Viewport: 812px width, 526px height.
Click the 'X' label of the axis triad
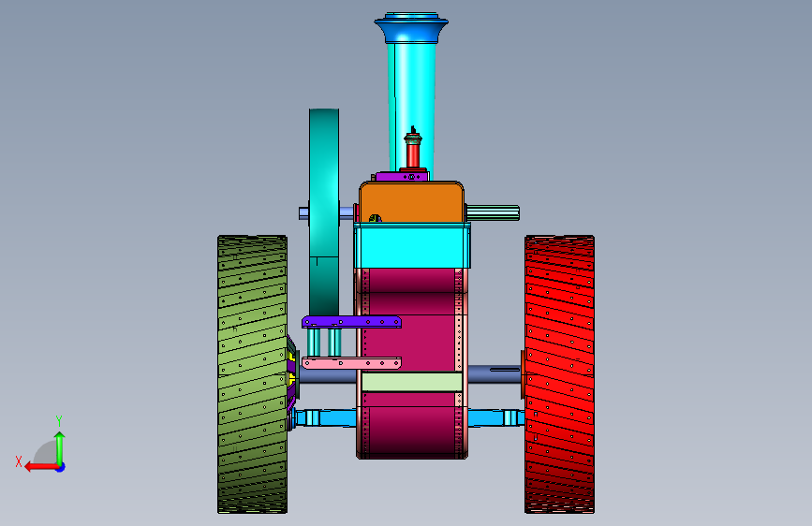point(19,461)
